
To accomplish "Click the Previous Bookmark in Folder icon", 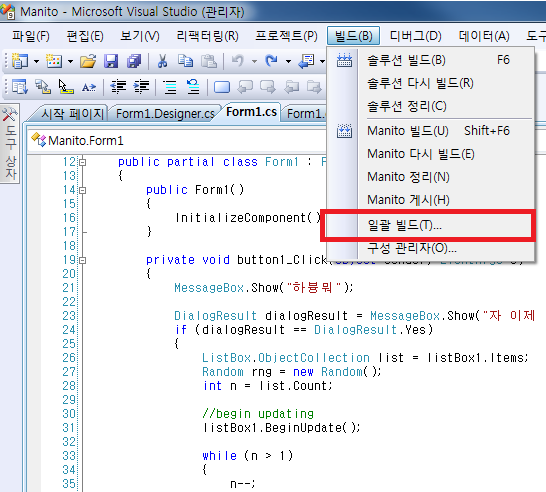I will (292, 87).
